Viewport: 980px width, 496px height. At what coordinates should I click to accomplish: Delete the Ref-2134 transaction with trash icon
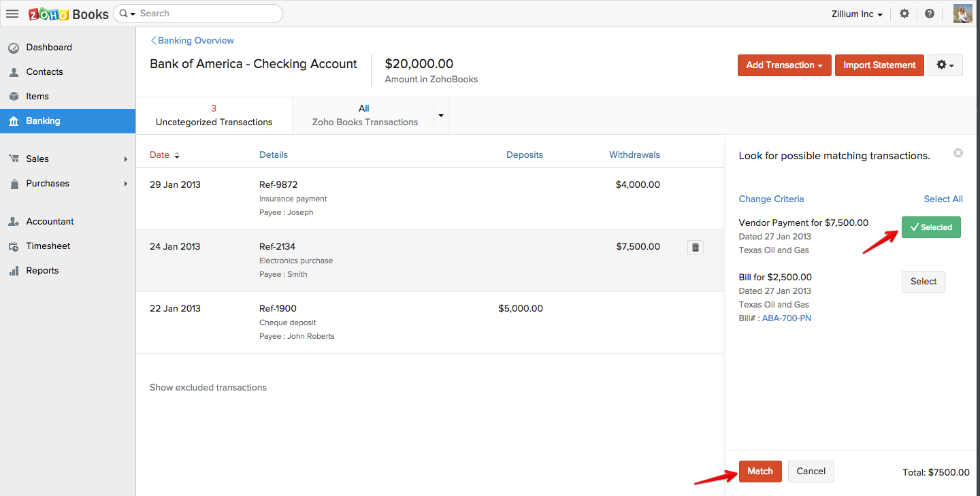tap(695, 248)
